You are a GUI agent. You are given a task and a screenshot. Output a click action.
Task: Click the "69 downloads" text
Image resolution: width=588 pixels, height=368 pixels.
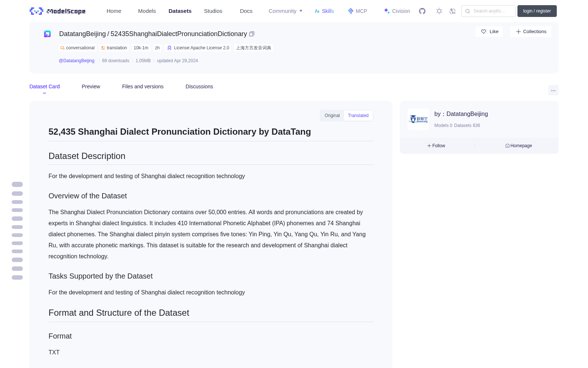116,61
